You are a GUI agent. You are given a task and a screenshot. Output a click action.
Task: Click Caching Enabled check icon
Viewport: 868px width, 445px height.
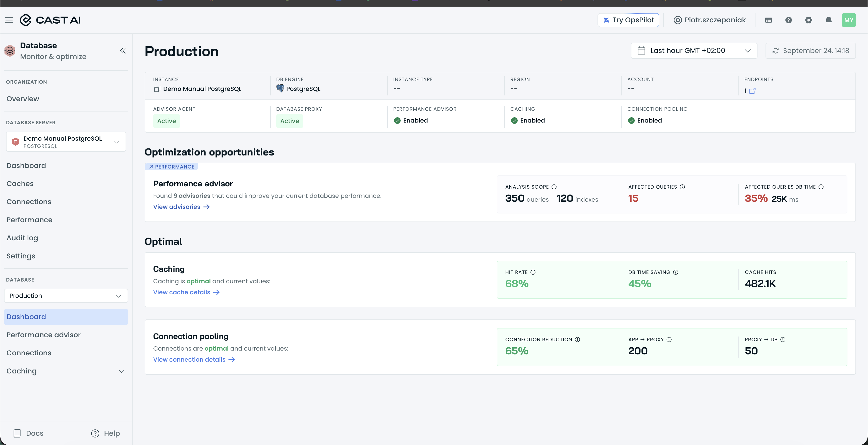pos(514,121)
